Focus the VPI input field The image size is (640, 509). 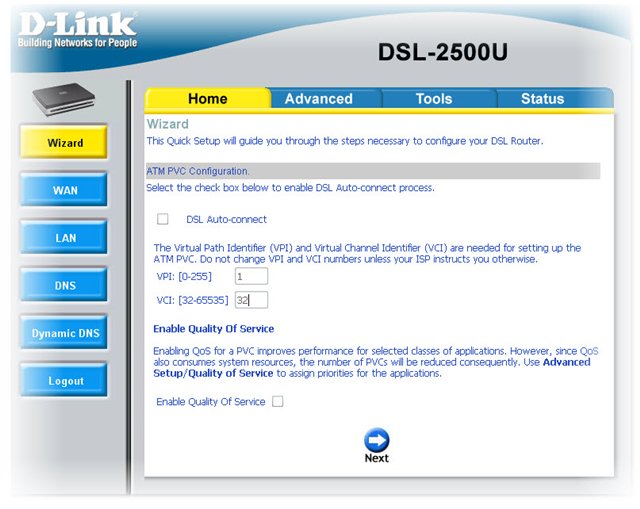pos(251,276)
